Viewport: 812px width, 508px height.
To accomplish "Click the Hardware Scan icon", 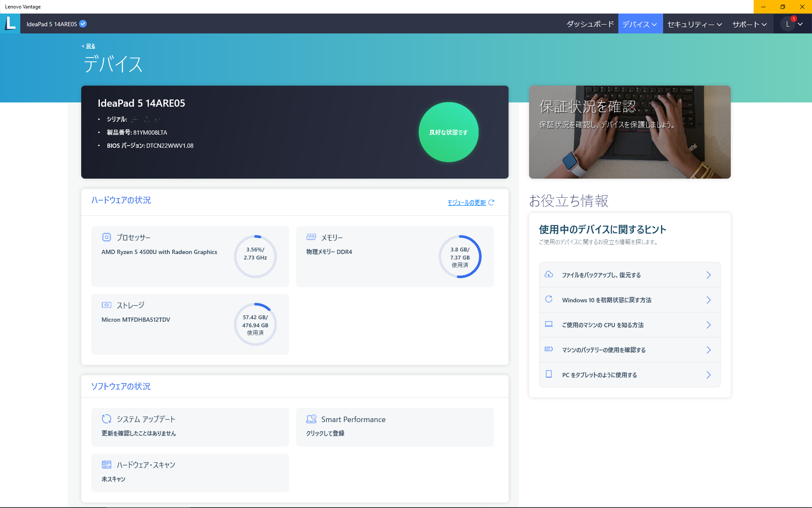I will [x=107, y=464].
